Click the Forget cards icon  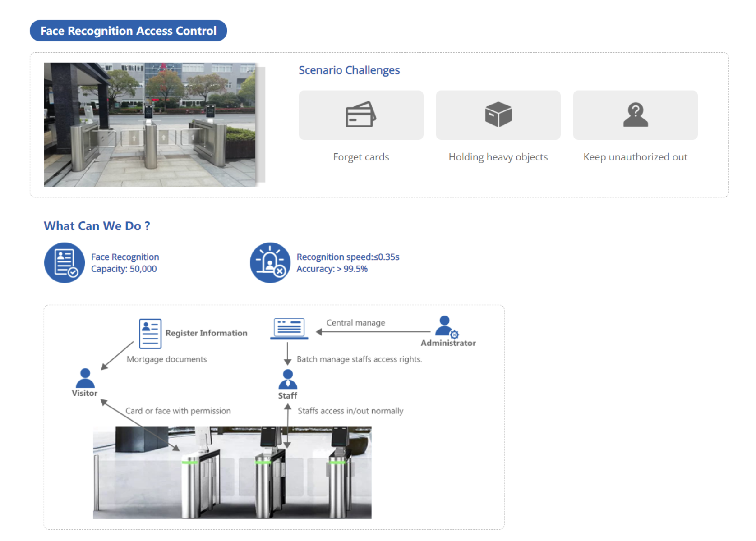[x=360, y=115]
